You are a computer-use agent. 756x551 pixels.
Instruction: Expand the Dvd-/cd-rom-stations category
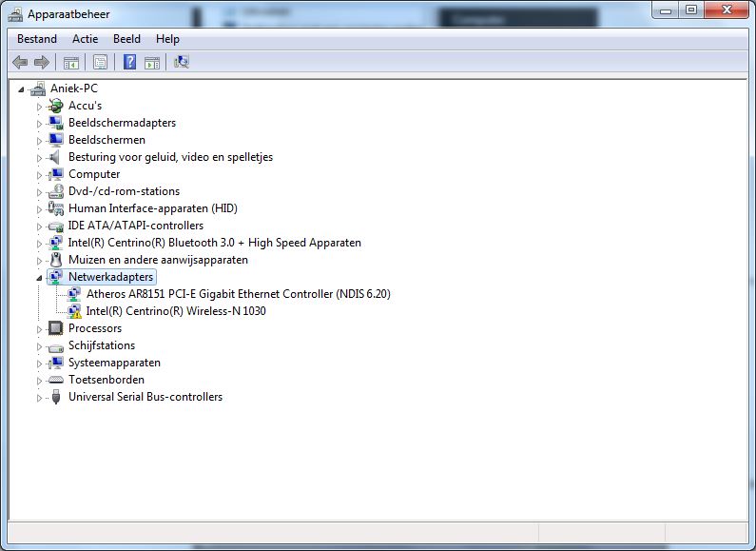pos(39,192)
